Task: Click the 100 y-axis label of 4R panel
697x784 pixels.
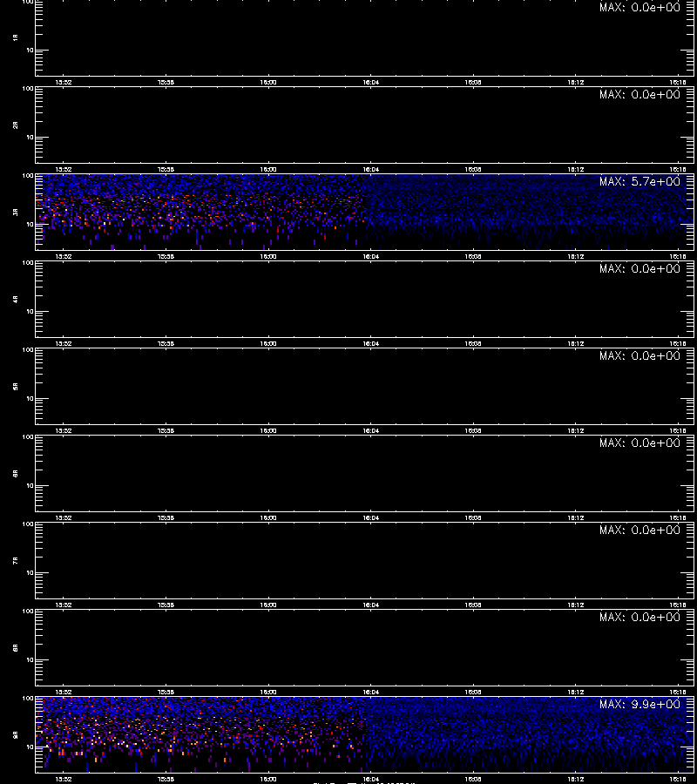Action: (28, 263)
